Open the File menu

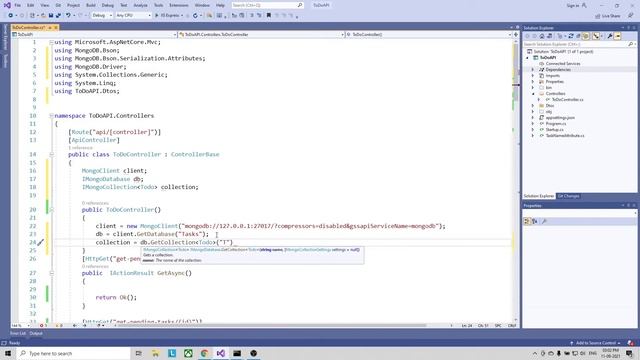point(17,5)
